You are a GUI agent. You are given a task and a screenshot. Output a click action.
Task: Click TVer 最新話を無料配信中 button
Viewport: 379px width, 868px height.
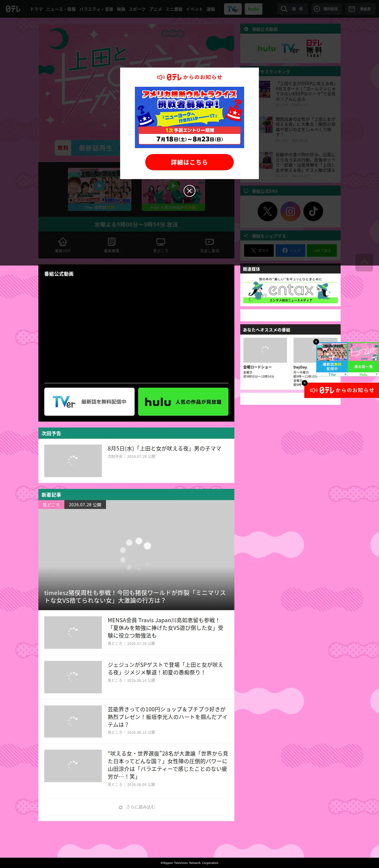click(x=89, y=402)
